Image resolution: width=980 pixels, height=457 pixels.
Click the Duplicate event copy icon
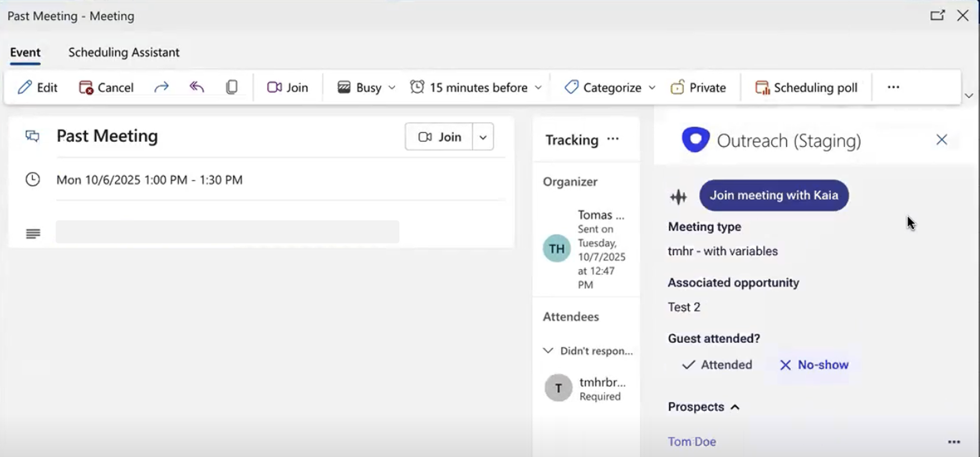click(x=232, y=88)
